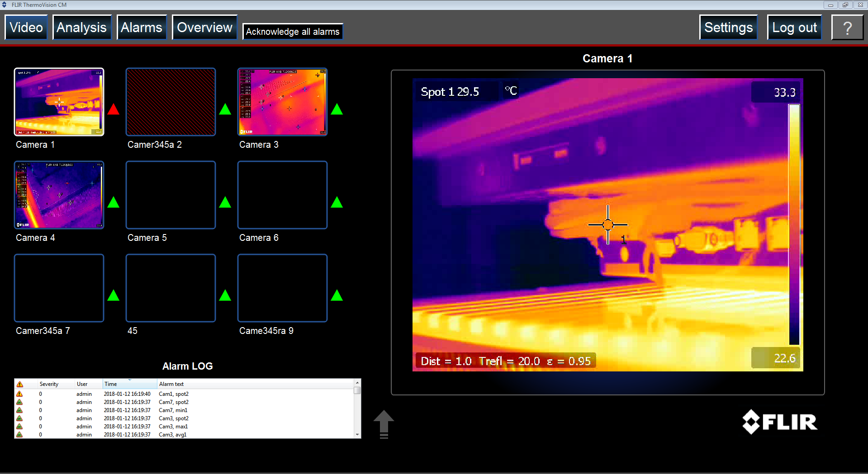Click Acknowledge all alarms
Screen dimensions: 868x474
coord(292,32)
